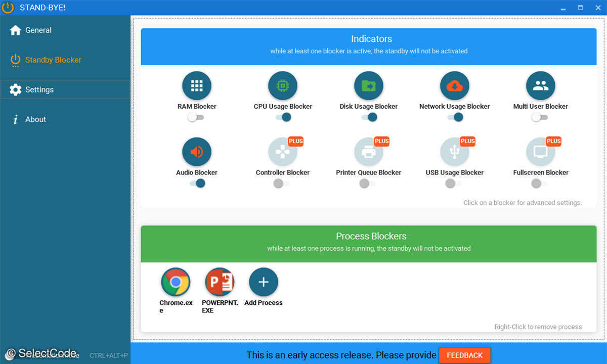Click the Controller Blocker label
This screenshot has width=607, height=364.
(283, 173)
